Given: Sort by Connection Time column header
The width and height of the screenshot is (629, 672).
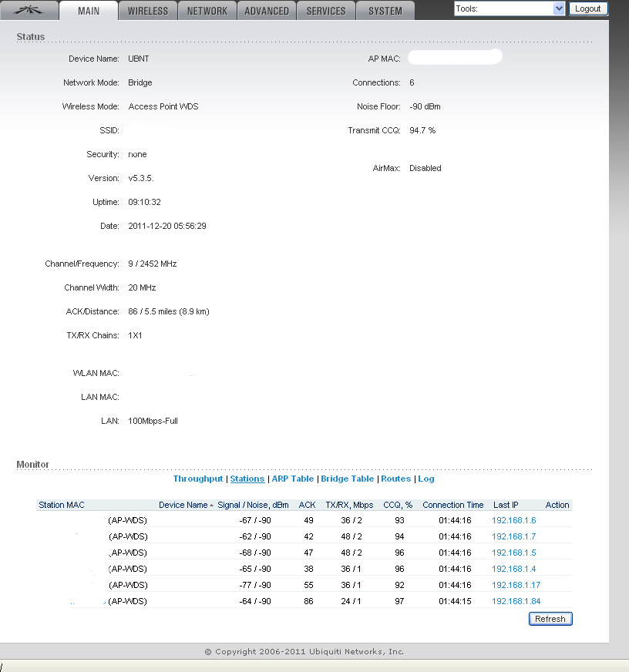Looking at the screenshot, I should click(x=453, y=505).
